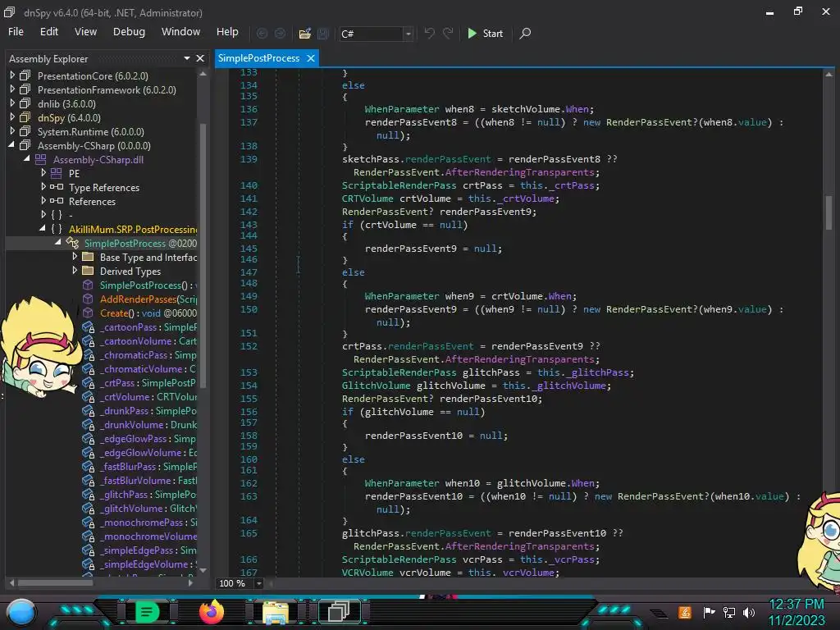840x630 pixels.
Task: Collapse the AkilliMum.SRP.PostProcessing namespace
Action: coord(43,229)
